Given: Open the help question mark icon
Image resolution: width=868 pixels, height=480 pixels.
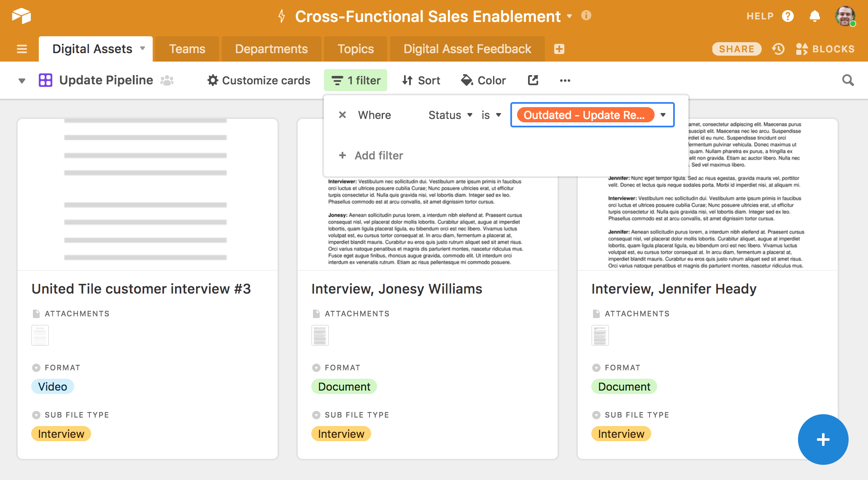Looking at the screenshot, I should [x=788, y=16].
